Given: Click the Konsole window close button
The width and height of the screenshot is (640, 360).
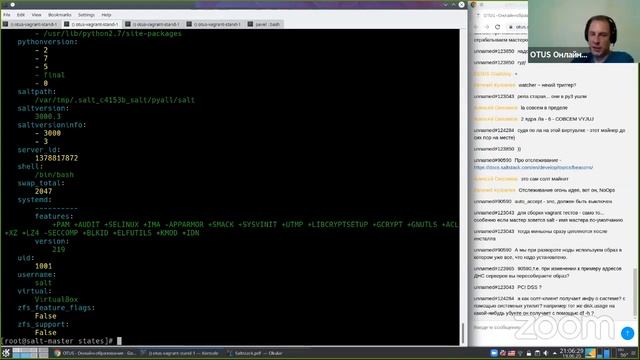Looking at the screenshot, I should pos(461,4).
